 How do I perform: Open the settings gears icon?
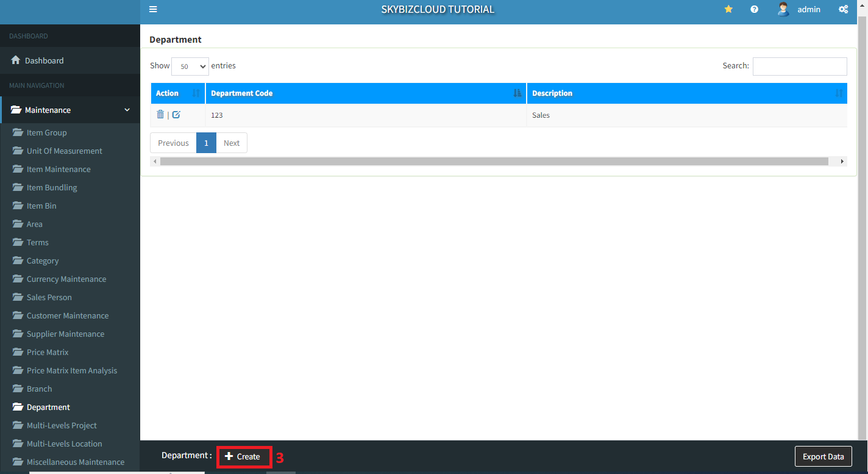(843, 9)
